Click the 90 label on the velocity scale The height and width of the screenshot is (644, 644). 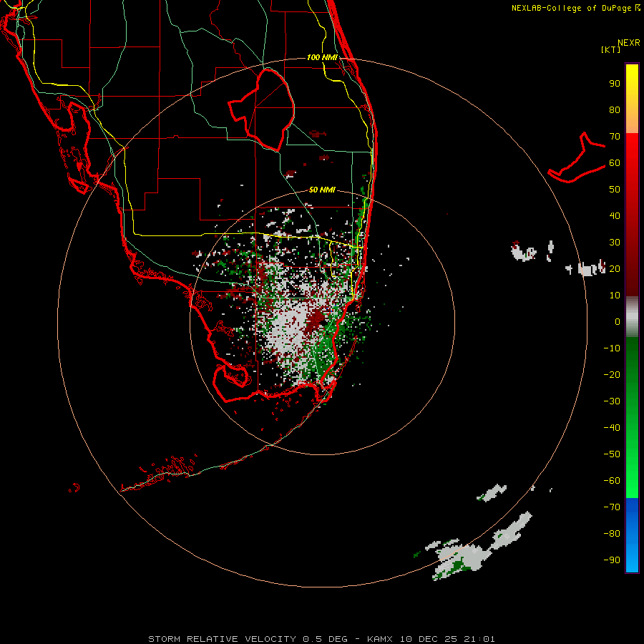615,84
